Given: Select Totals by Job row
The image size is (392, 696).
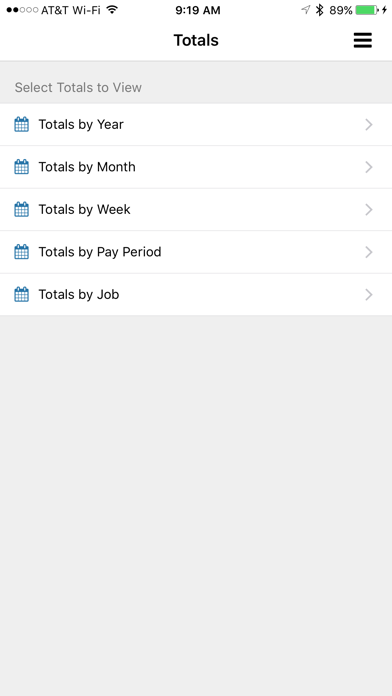Looking at the screenshot, I should click(x=196, y=294).
